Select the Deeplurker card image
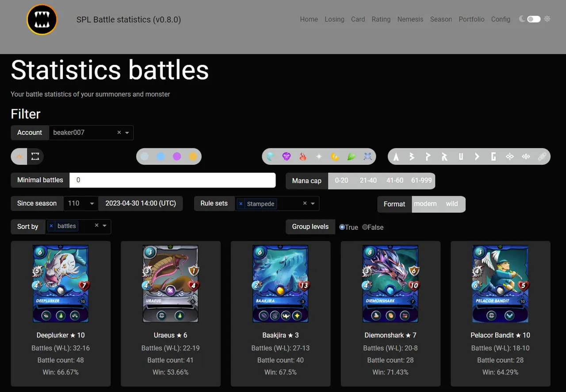Viewport: 566px width, 392px height. click(x=61, y=284)
